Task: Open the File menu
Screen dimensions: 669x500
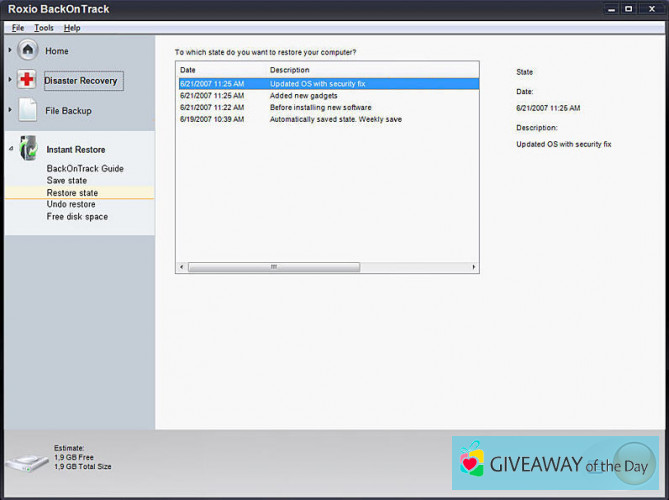Action: click(x=18, y=28)
